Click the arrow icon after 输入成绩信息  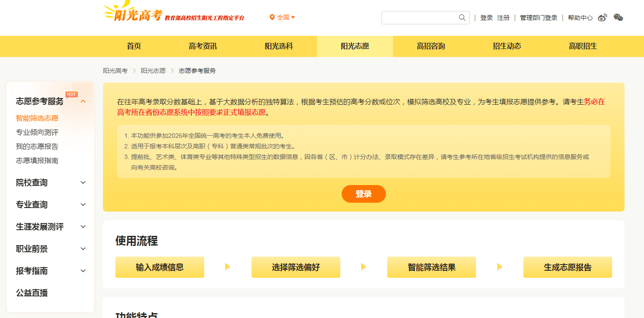tap(228, 267)
